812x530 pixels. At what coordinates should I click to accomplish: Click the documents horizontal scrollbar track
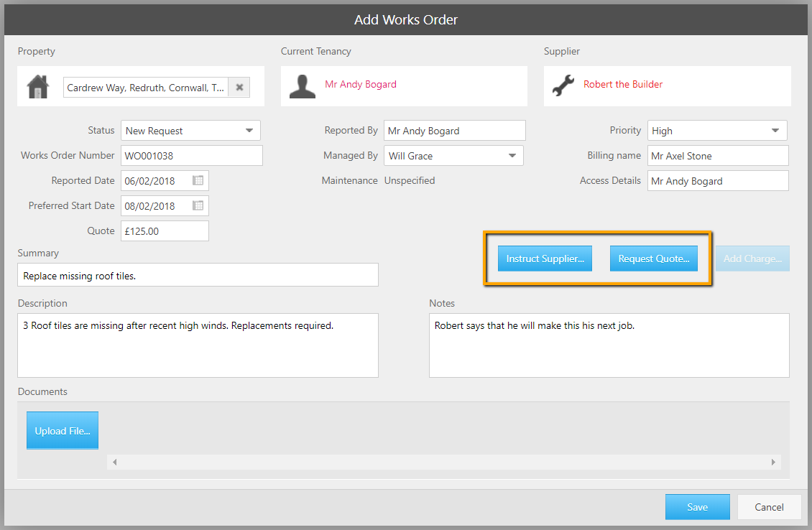[x=444, y=462]
